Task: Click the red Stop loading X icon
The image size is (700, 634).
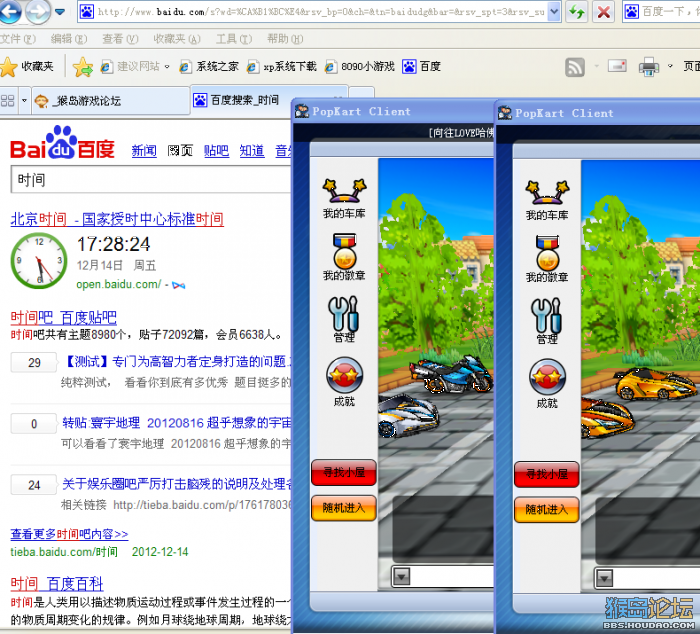Action: 604,12
